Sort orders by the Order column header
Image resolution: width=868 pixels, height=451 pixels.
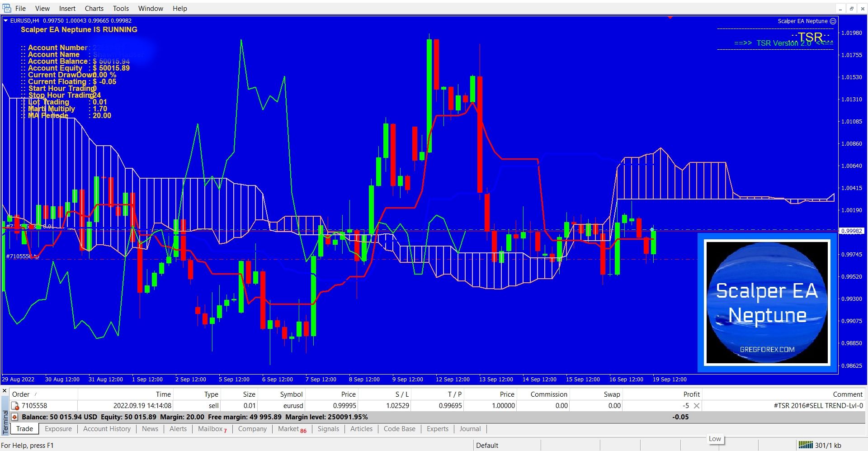tap(21, 394)
